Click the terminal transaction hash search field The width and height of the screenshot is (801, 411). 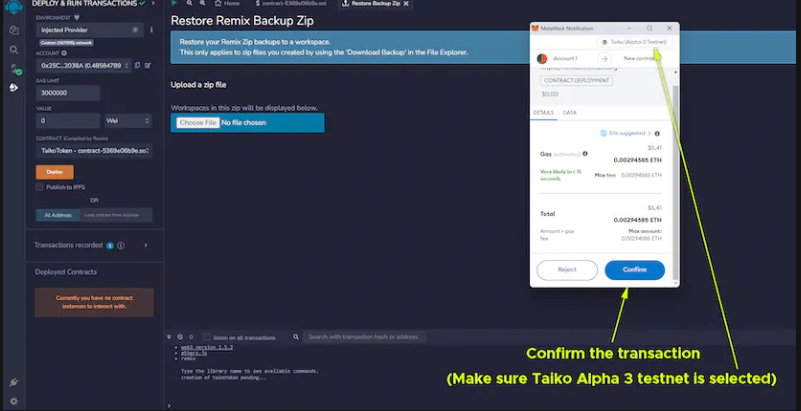[364, 337]
